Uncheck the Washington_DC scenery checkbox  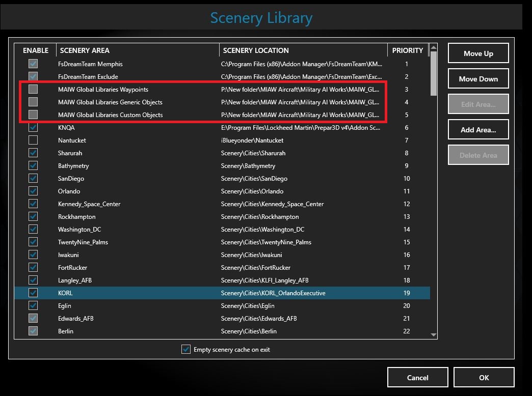tap(33, 229)
